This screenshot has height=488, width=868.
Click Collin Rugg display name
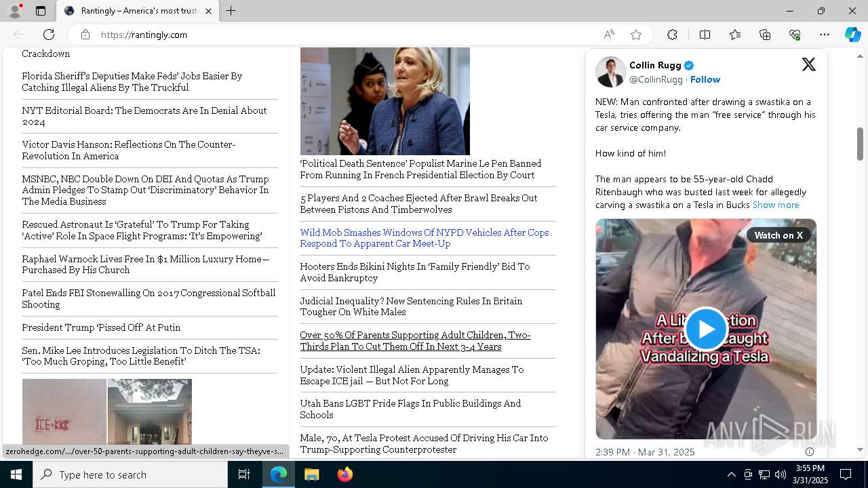click(655, 65)
